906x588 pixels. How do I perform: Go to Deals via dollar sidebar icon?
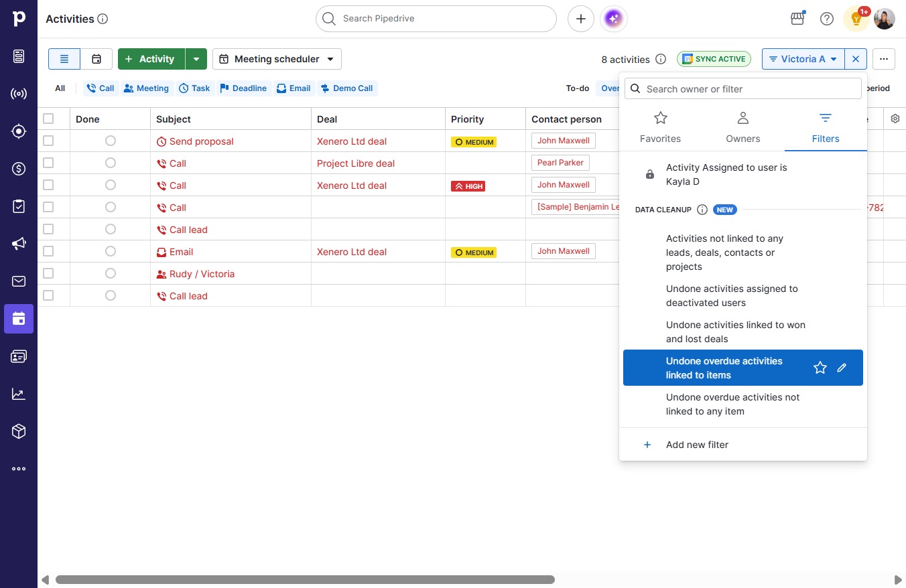(x=19, y=169)
